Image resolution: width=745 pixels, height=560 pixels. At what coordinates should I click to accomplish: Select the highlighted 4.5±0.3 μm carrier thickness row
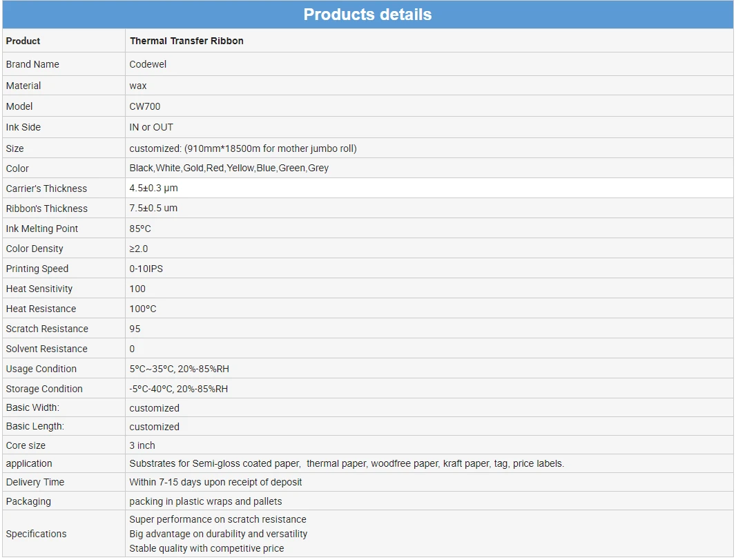pyautogui.click(x=368, y=188)
